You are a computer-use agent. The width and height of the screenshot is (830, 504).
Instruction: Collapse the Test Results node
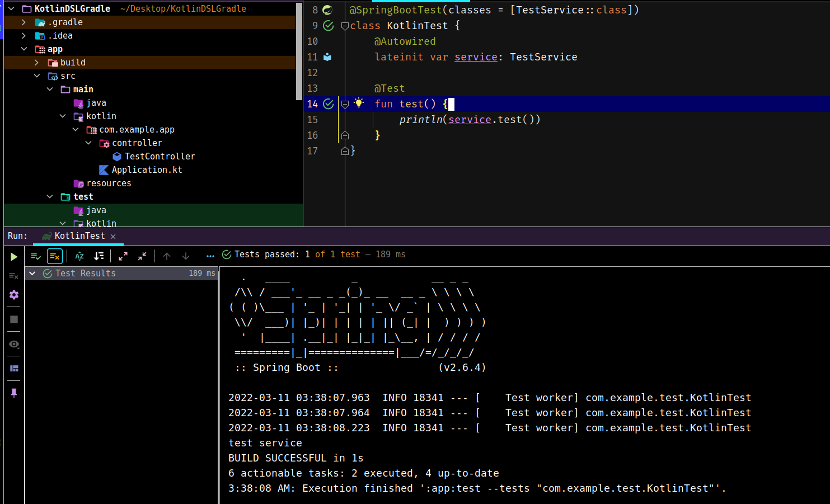(x=32, y=274)
